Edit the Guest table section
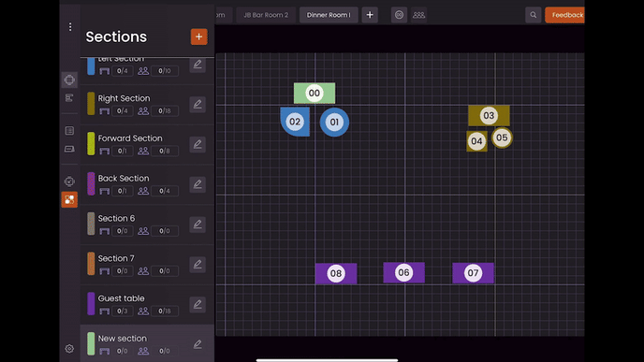Screen dimensions: 644x362 click(x=198, y=305)
